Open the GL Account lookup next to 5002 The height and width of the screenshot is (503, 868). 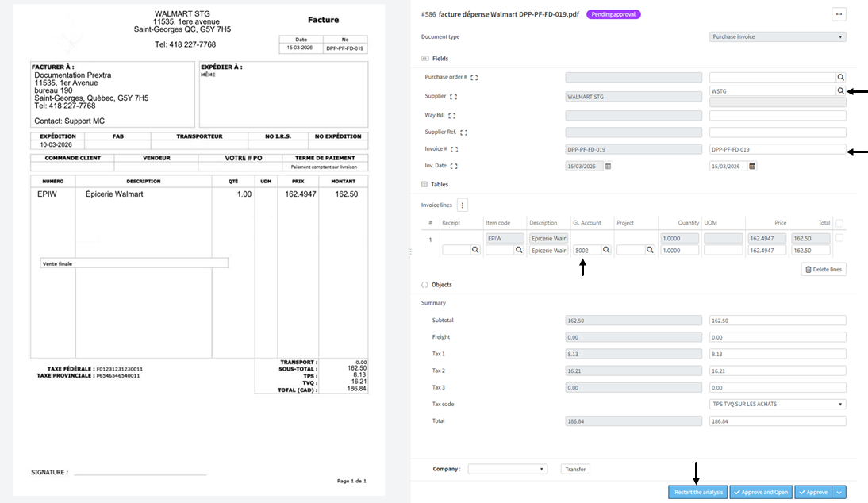tap(605, 250)
